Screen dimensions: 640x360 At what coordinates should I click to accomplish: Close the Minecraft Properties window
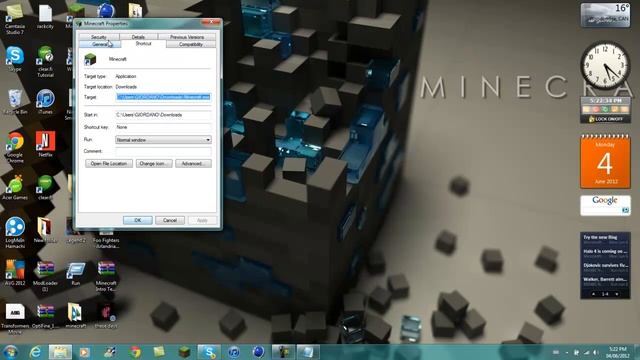(211, 22)
